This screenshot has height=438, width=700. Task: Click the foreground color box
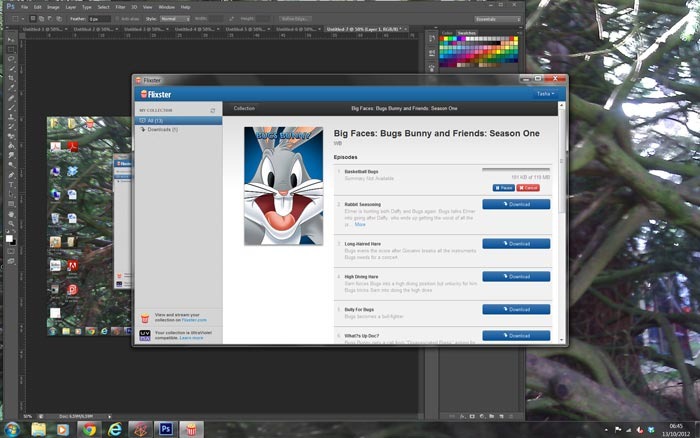[9, 239]
